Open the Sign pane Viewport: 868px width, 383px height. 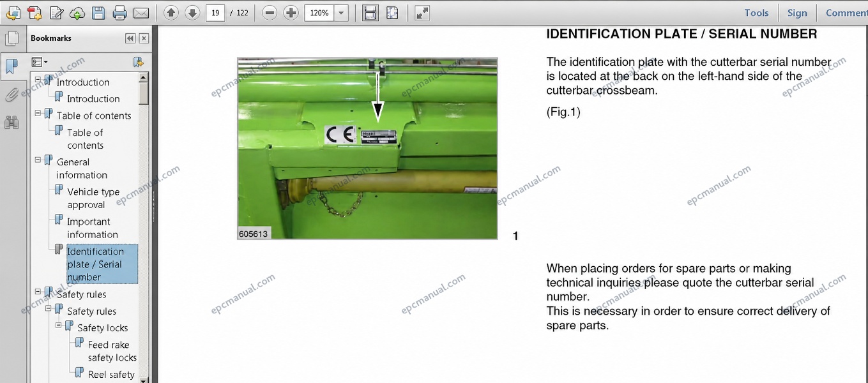tap(797, 13)
